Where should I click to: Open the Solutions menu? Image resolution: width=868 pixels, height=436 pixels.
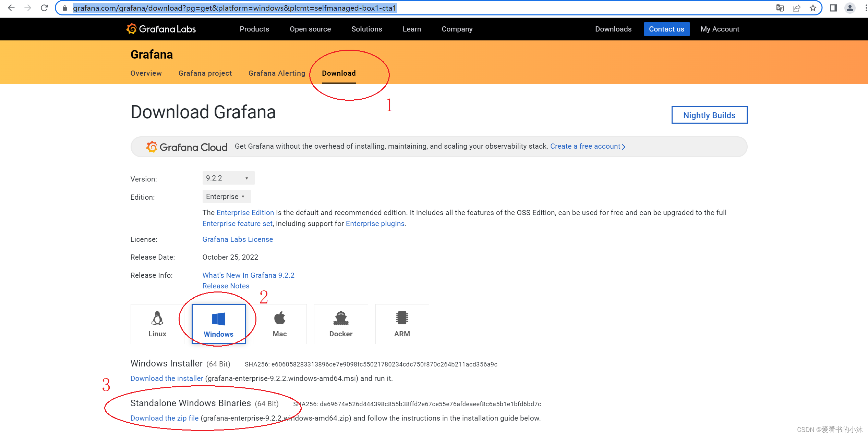pyautogui.click(x=367, y=29)
